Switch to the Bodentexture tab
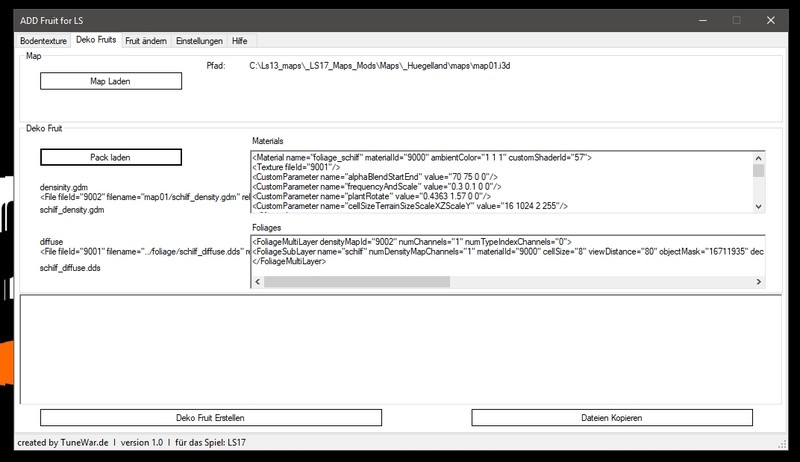Screen dimensions: 800x462 (43, 41)
